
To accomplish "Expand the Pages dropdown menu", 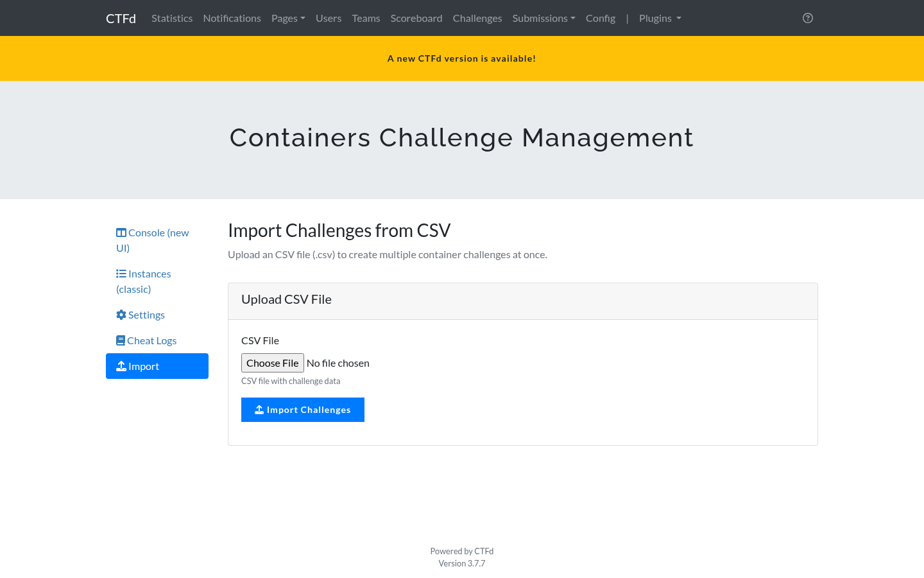I will (x=288, y=18).
